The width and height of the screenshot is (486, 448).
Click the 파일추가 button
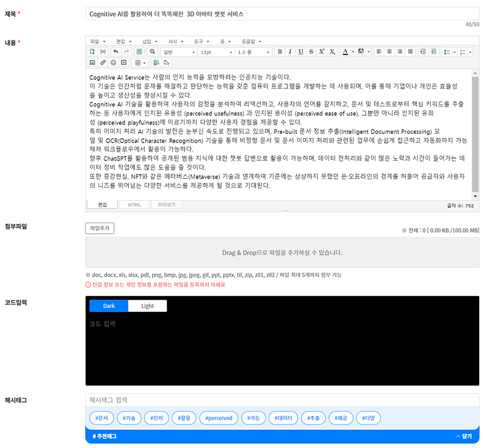[100, 228]
